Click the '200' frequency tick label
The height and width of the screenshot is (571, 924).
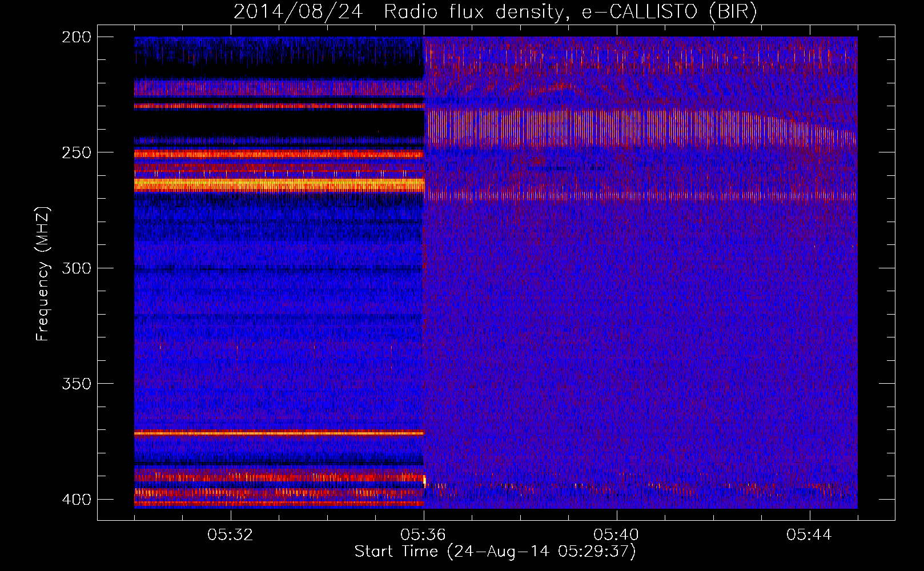tap(77, 37)
